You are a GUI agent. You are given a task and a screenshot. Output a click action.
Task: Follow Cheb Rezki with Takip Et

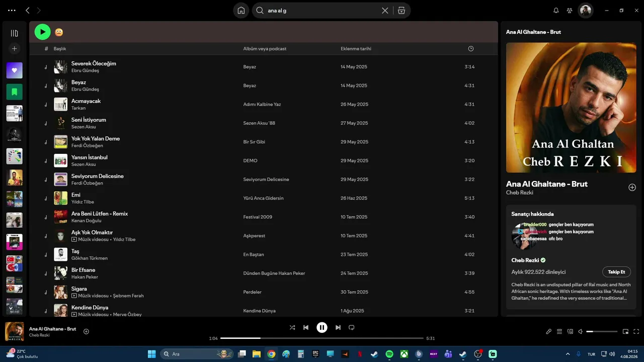616,272
